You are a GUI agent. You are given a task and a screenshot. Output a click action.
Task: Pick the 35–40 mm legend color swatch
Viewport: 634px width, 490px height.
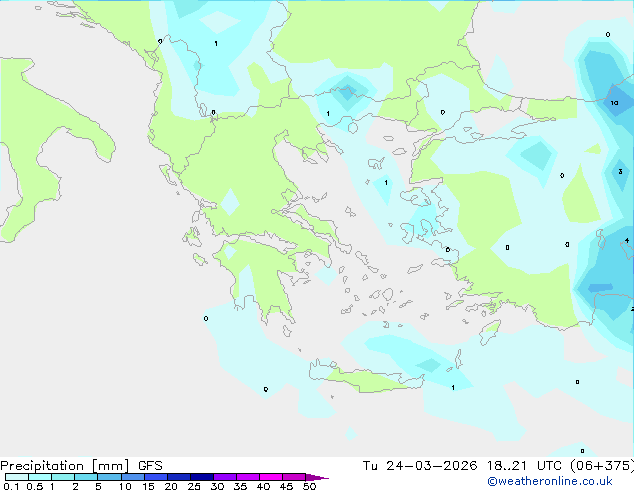pyautogui.click(x=248, y=477)
